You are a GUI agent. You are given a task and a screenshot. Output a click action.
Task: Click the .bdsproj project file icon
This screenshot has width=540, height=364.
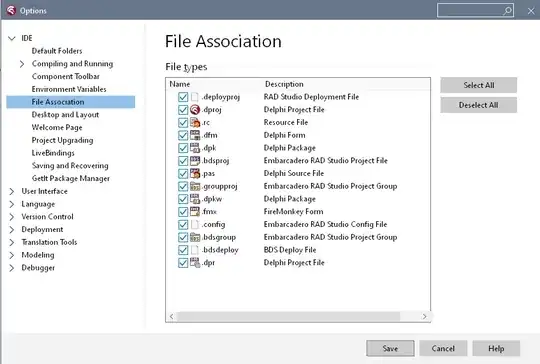click(x=195, y=160)
